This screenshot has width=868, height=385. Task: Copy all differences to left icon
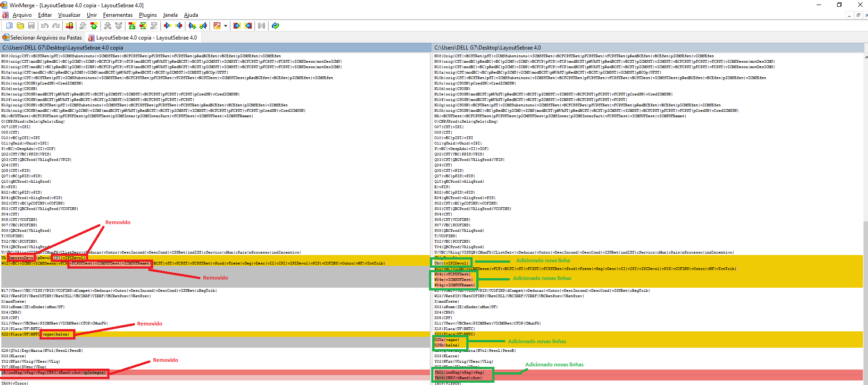tap(248, 26)
